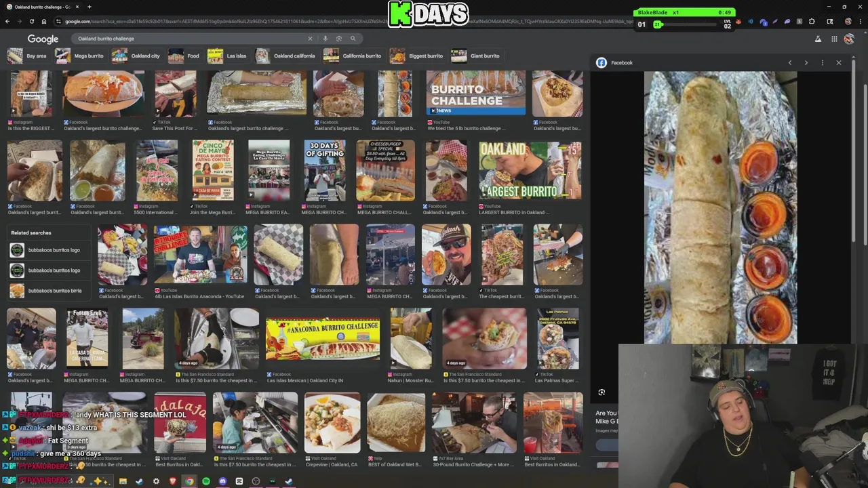Open the 30 Days of Gifting thumbnail
This screenshot has width=868, height=488.
click(324, 171)
